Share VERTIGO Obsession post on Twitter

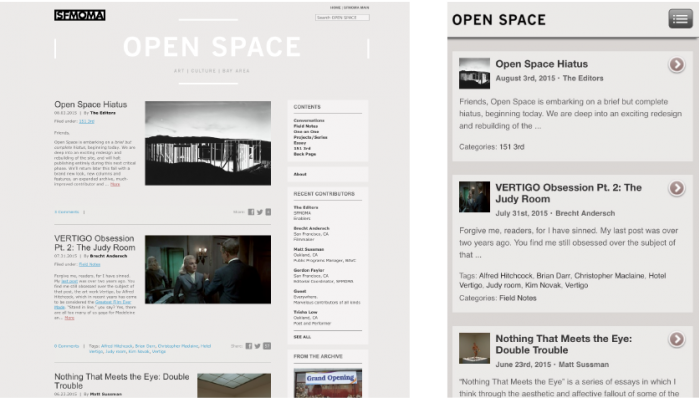tap(257, 346)
